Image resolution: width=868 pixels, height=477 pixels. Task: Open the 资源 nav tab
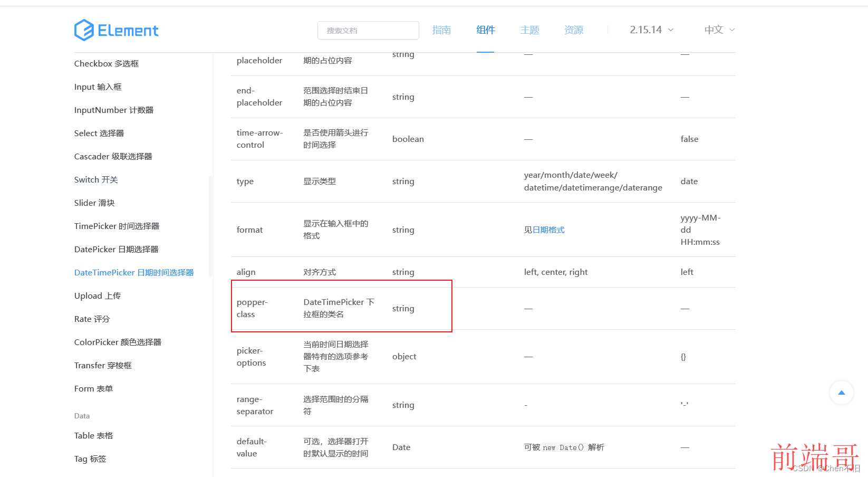pyautogui.click(x=574, y=30)
